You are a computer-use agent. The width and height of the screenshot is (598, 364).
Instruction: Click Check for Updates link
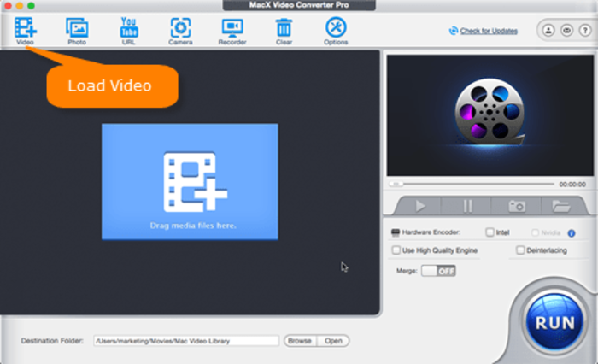click(x=489, y=31)
